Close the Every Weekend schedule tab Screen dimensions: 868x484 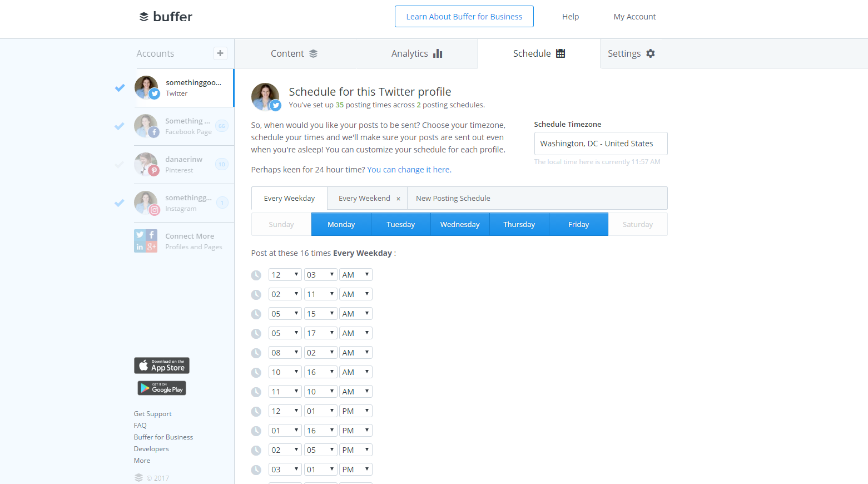pyautogui.click(x=398, y=199)
